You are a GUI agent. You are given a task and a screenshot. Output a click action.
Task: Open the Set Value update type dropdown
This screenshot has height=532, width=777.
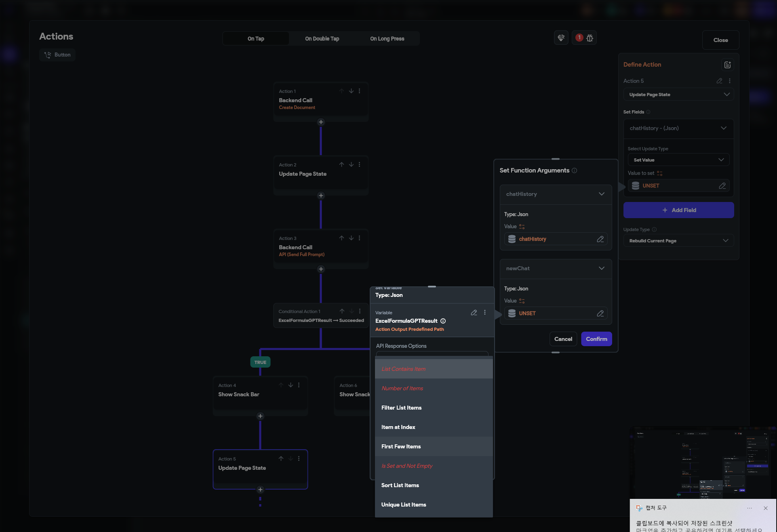click(679, 160)
